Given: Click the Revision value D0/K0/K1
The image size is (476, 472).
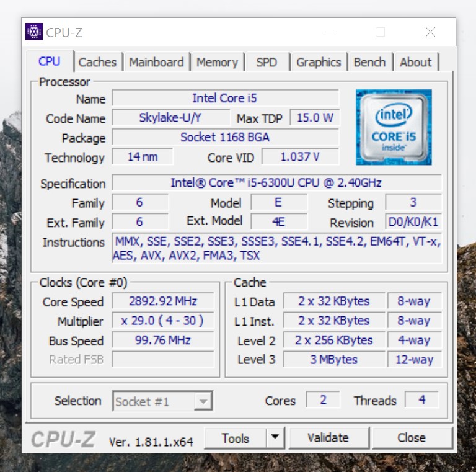Looking at the screenshot, I should (x=413, y=221).
